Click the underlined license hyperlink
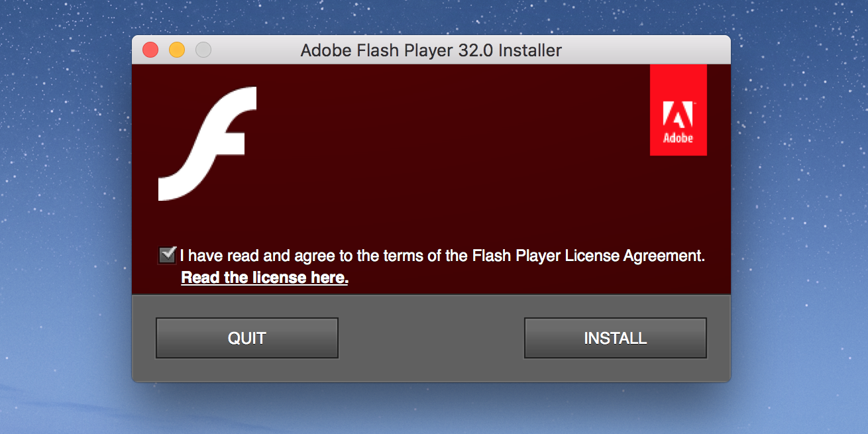The width and height of the screenshot is (868, 434). (x=264, y=277)
